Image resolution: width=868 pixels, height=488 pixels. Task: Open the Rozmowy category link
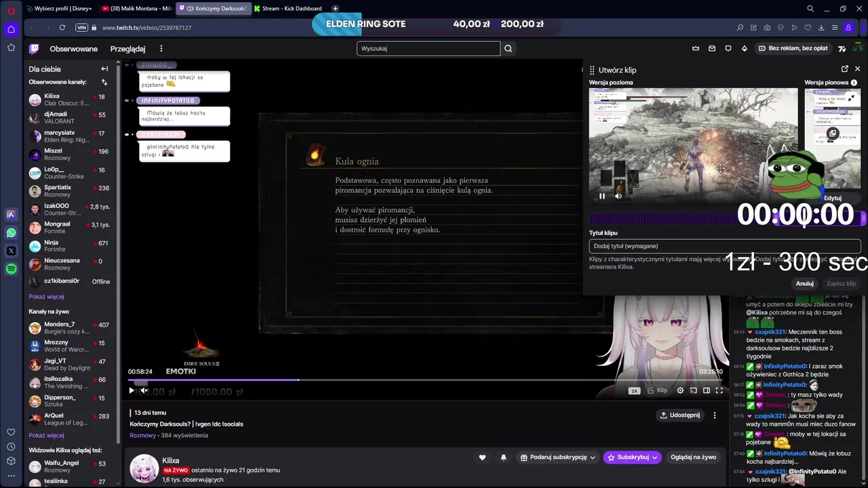tap(142, 435)
